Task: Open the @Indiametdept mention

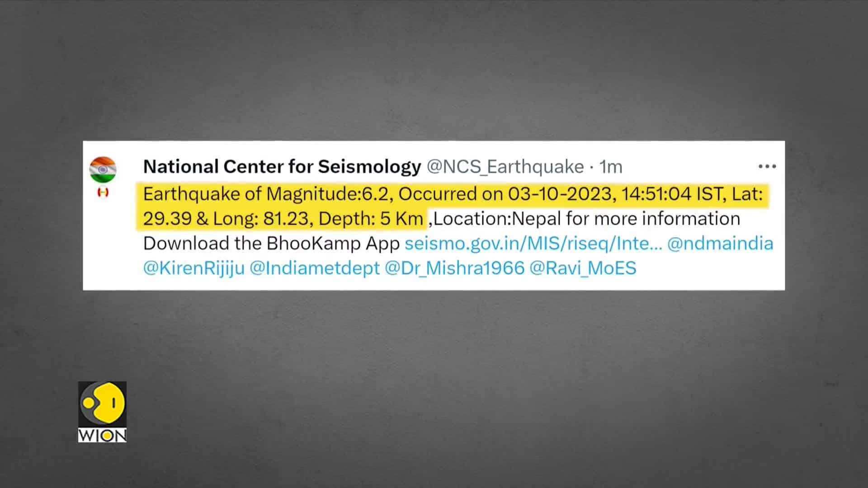Action: [x=315, y=268]
